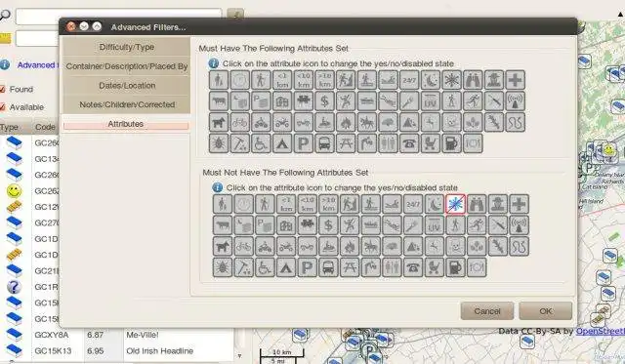Toggle the 24/7 availability attribute under Must Have
Image resolution: width=625 pixels, height=364 pixels.
tap(409, 80)
